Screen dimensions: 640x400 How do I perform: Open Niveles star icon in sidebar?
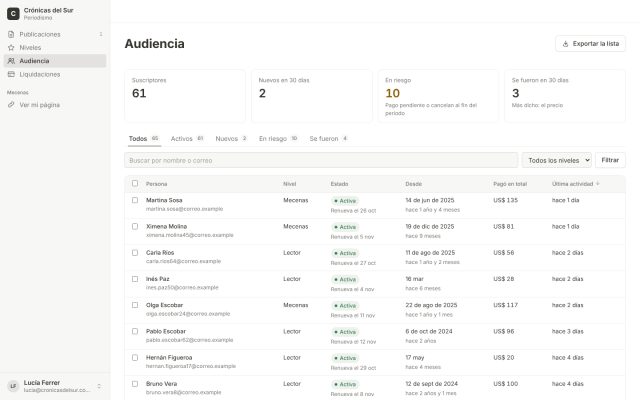11,48
